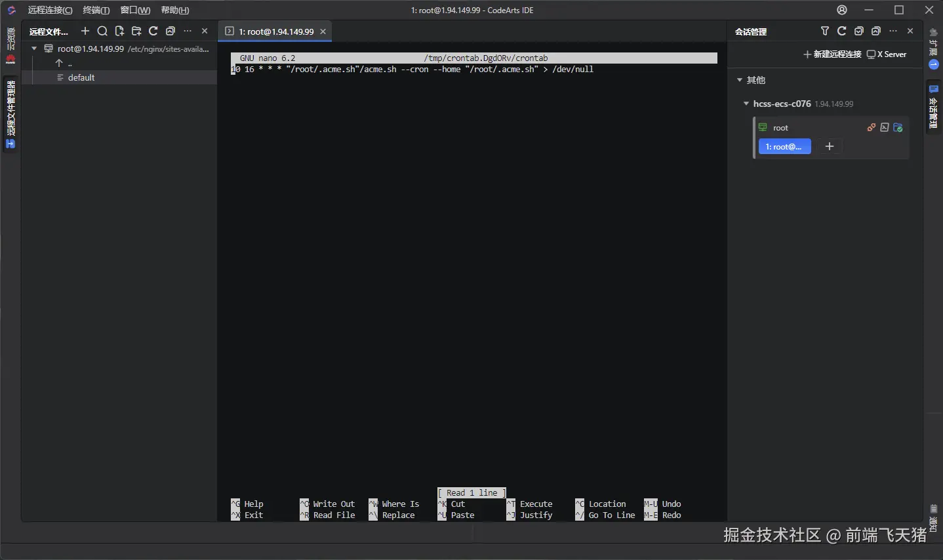943x560 pixels.
Task: Close the root@1.94.149.99 terminal tab
Action: (323, 31)
